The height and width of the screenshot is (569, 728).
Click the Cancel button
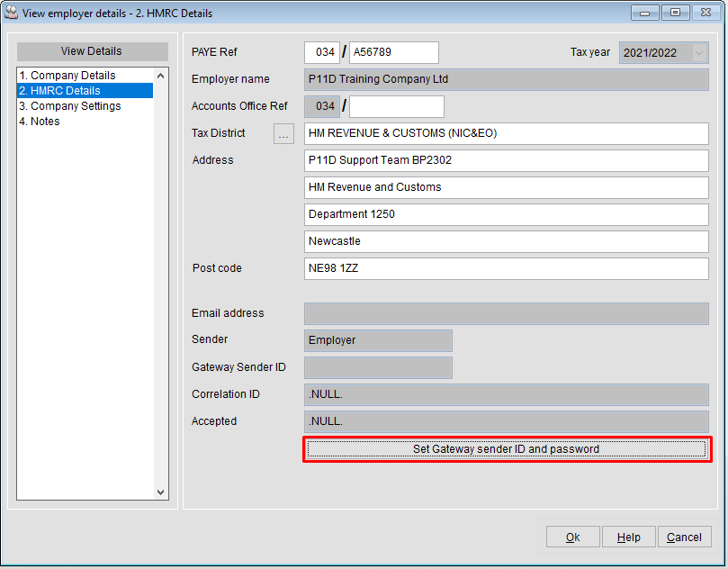point(684,536)
